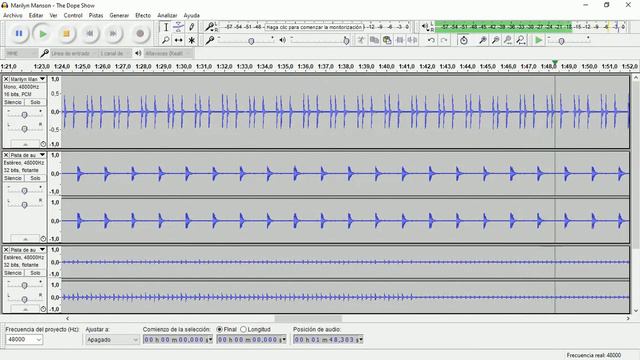Stop playback with the yellow Stop button

point(66,33)
